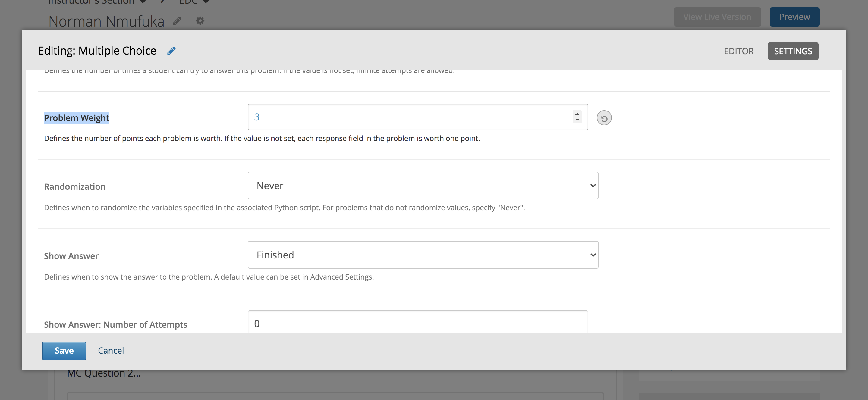Expand the Instructor's Section breadcrumb dropdown

pos(143,2)
